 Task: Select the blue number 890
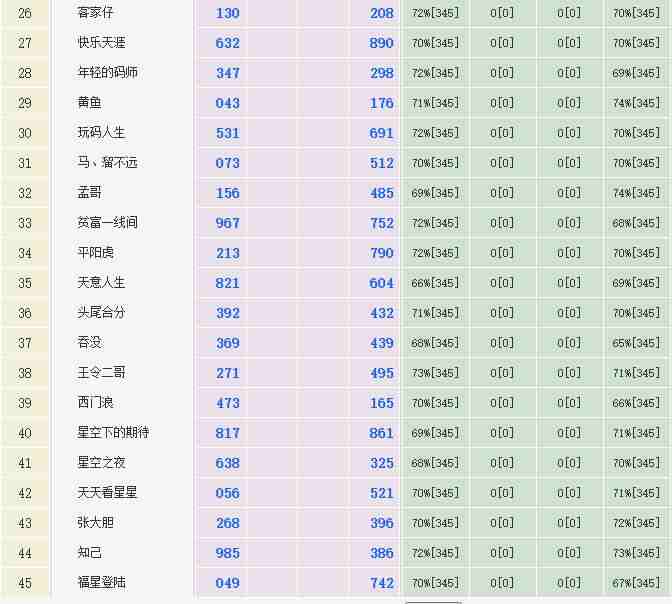381,43
